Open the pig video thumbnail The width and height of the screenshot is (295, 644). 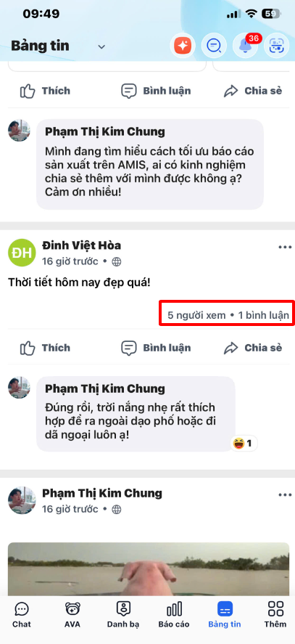[x=147, y=568]
